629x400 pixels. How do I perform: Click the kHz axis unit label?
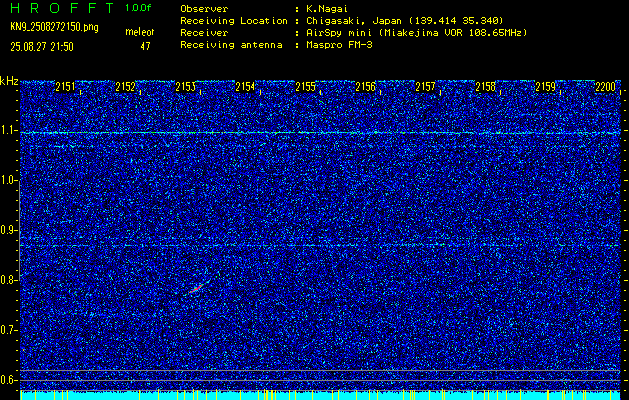[x=9, y=81]
